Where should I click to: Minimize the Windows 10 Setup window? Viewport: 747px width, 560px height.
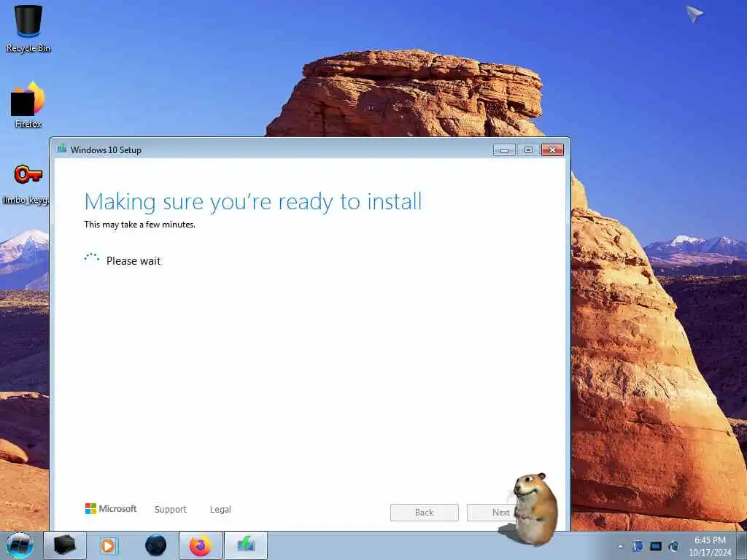click(x=504, y=150)
